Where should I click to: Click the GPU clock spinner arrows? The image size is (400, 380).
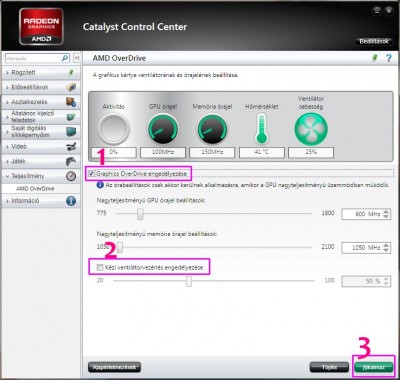click(386, 214)
